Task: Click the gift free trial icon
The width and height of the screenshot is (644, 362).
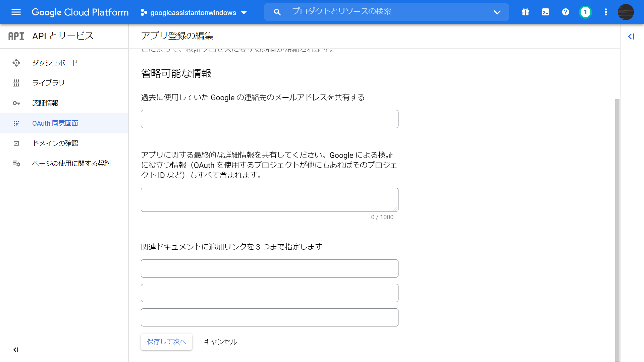Action: point(525,12)
